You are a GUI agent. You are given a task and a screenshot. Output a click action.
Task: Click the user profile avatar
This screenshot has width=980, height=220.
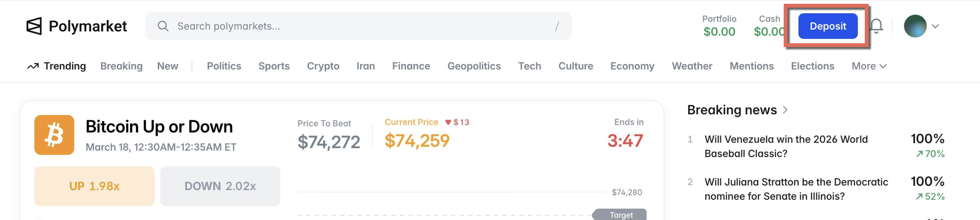coord(915,26)
